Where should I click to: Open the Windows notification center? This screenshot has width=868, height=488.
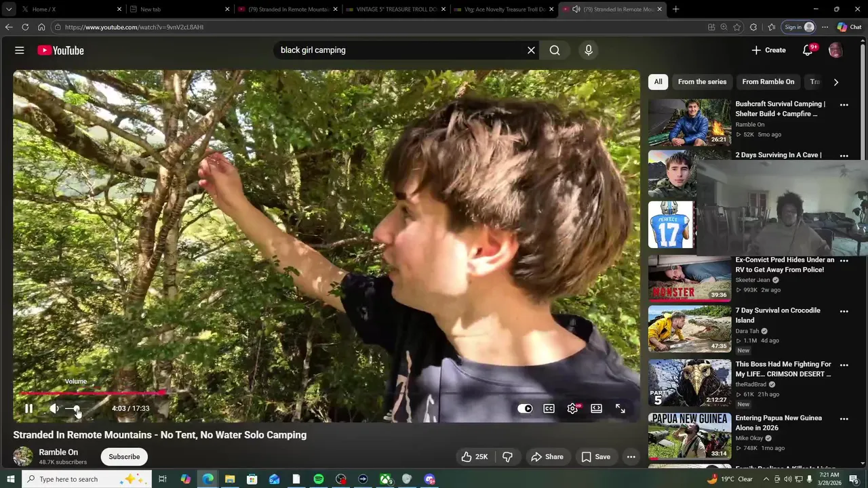[x=854, y=479]
